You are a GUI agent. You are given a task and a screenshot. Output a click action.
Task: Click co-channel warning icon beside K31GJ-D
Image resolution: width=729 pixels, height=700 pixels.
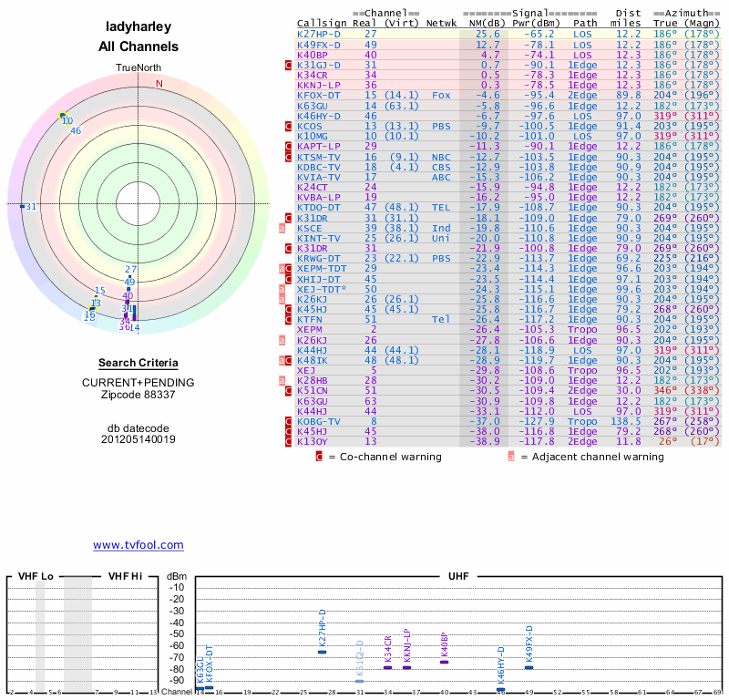pos(289,66)
